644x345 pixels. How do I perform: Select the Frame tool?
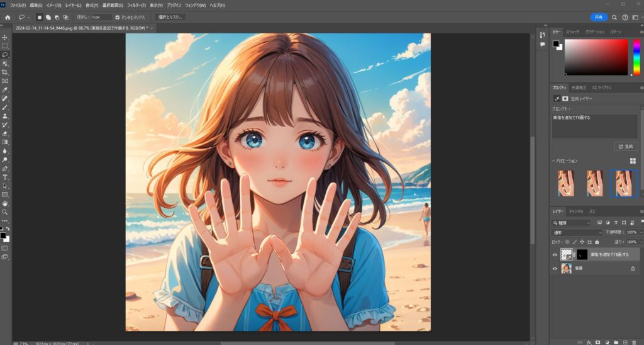coord(5,81)
